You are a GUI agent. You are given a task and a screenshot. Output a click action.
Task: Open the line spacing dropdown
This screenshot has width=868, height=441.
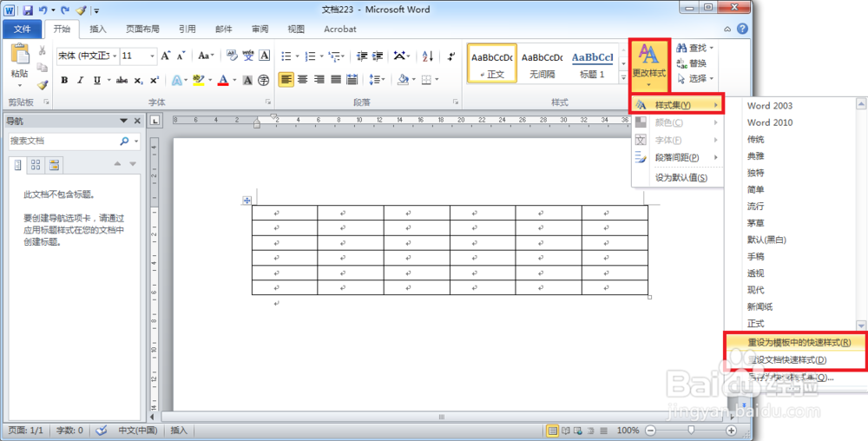[377, 80]
